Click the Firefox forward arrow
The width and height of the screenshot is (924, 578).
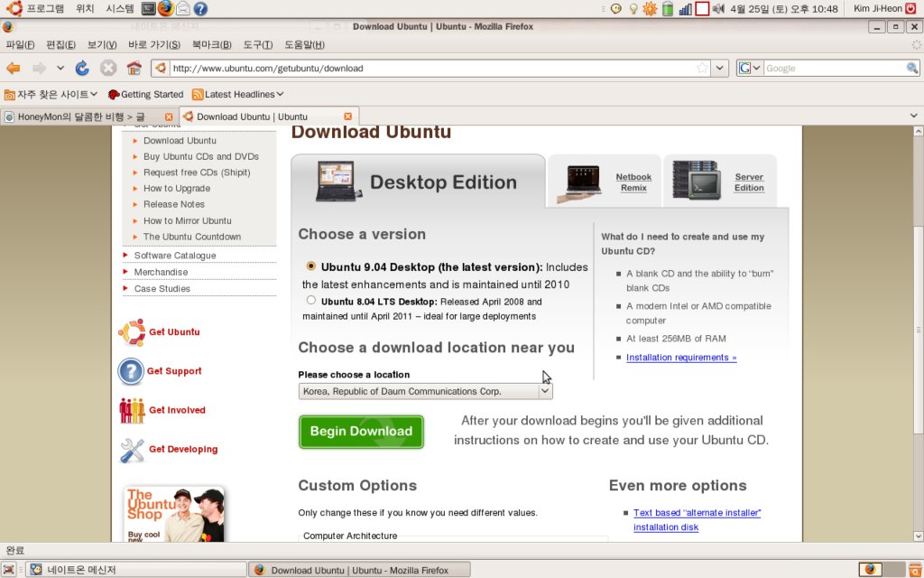(39, 69)
